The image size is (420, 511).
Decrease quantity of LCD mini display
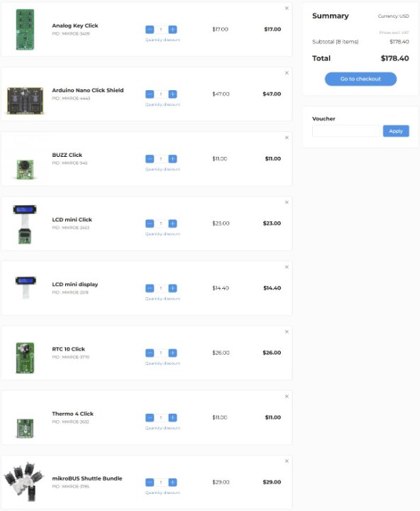[150, 288]
